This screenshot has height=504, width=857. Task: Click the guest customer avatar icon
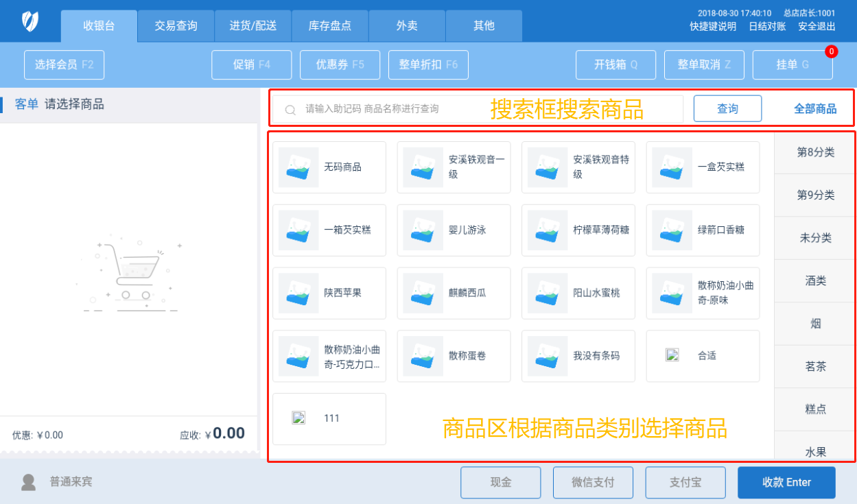[28, 482]
